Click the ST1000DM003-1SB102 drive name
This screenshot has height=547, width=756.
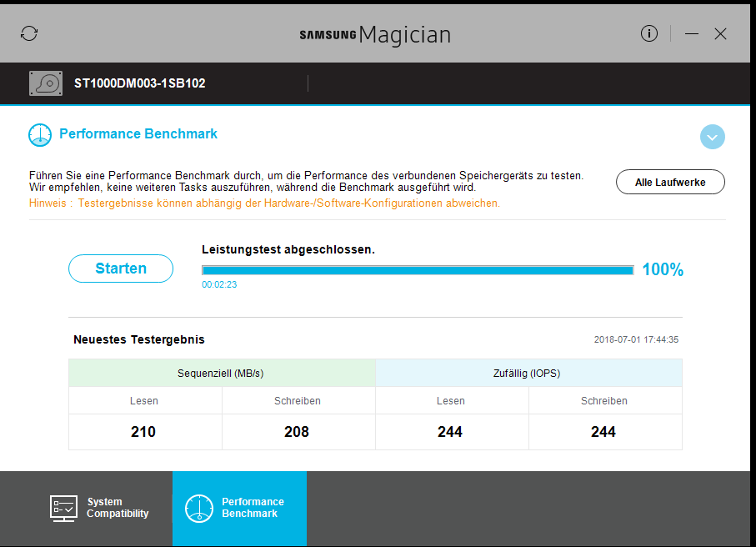(140, 83)
